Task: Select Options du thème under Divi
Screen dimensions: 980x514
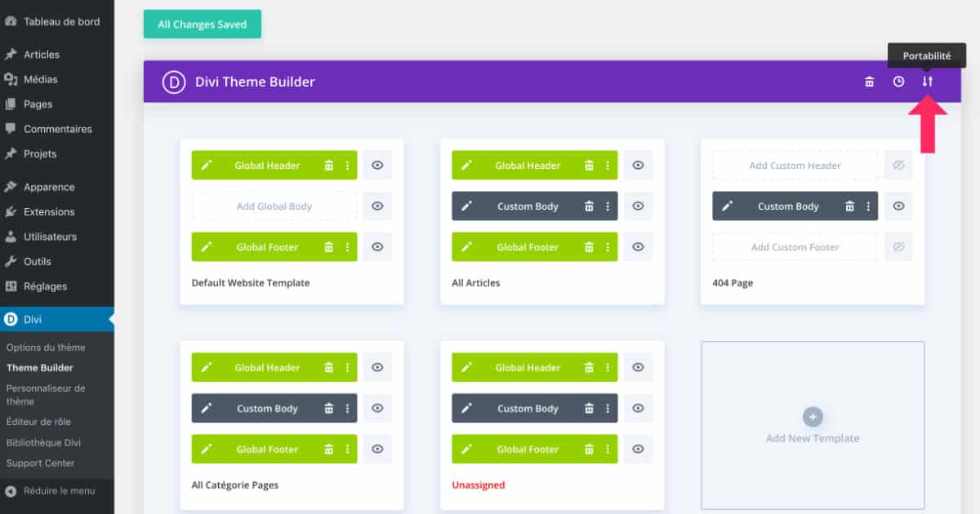Action: click(46, 348)
